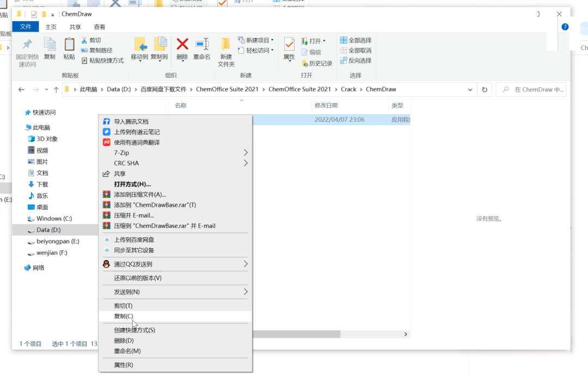Choose Copy path in clipboard group

tap(97, 50)
